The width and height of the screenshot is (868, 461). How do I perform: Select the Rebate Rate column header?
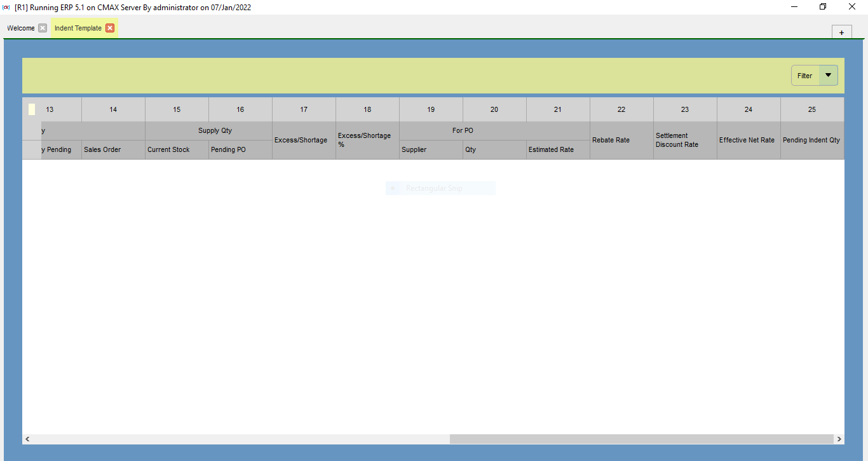tap(621, 140)
